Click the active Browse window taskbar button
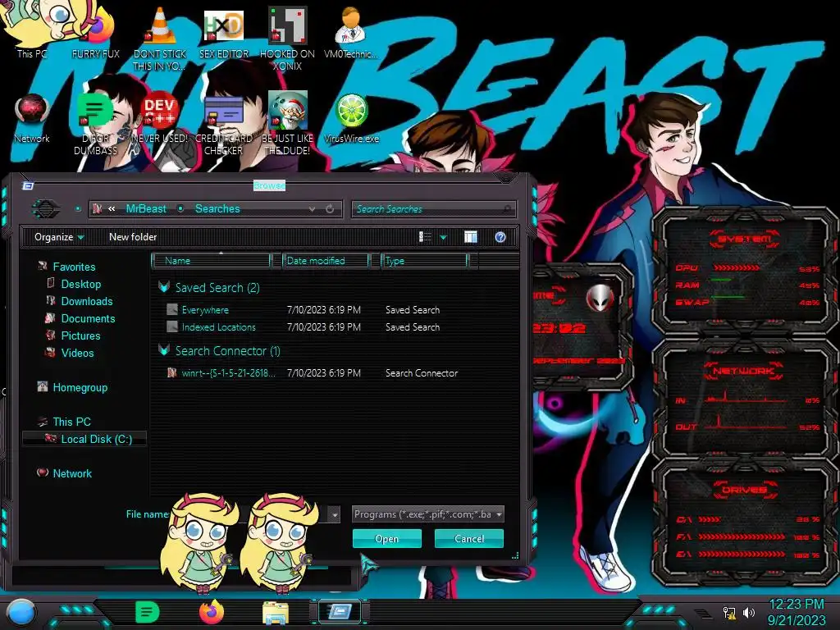The image size is (840, 630). pyautogui.click(x=340, y=612)
